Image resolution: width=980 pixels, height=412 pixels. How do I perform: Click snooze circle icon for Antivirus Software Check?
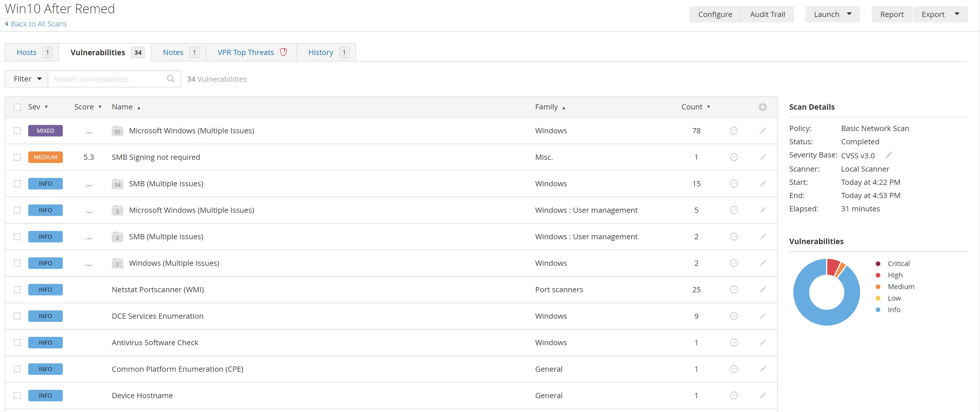point(734,342)
